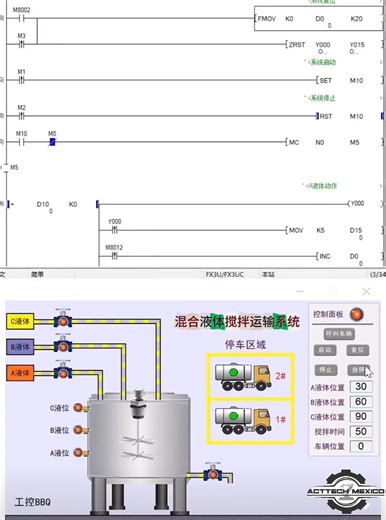This screenshot has height=520, width=386.
Task: Click the C液体位置 value field showing 90
Action: coord(361,417)
